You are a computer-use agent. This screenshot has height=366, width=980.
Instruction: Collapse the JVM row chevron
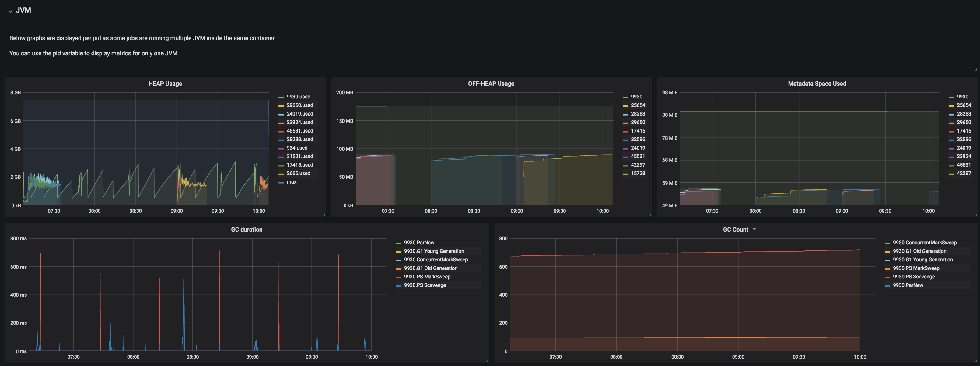pos(10,11)
